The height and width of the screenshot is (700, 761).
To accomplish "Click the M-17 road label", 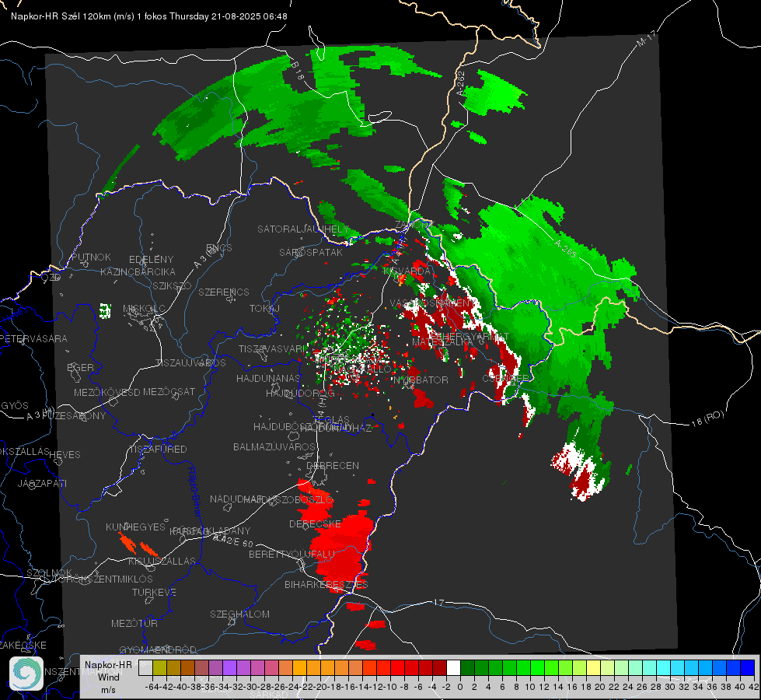I will (646, 38).
